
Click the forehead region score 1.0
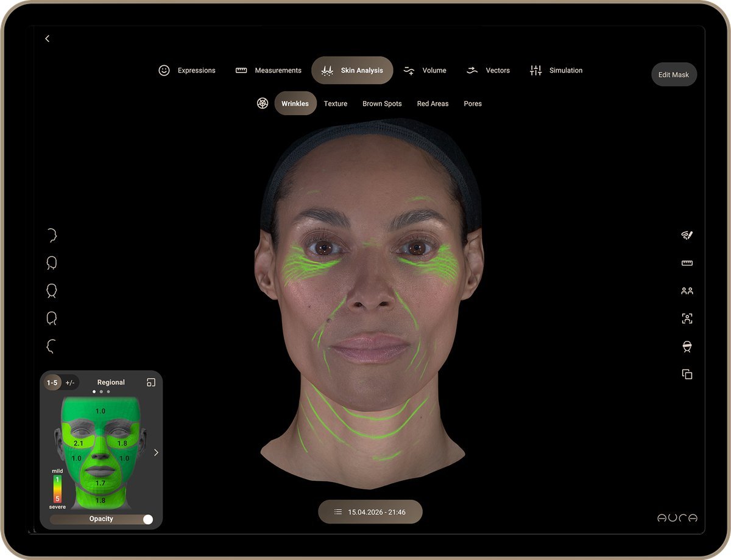coord(100,411)
